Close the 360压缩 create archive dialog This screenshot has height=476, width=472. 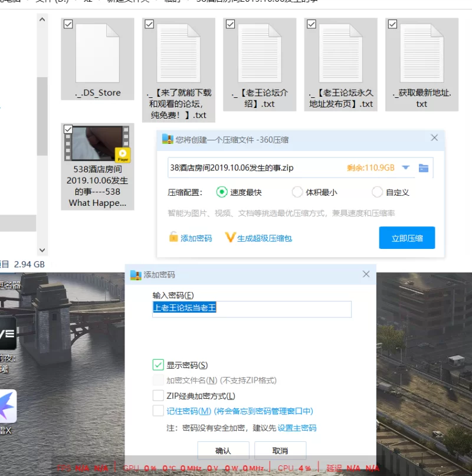click(x=434, y=138)
